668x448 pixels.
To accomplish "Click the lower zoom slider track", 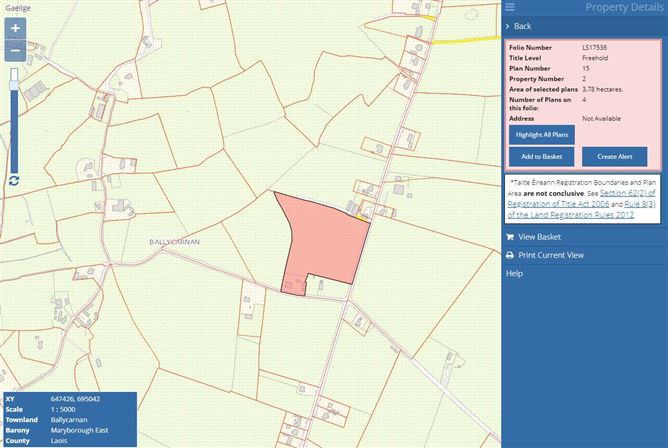I will point(14,132).
